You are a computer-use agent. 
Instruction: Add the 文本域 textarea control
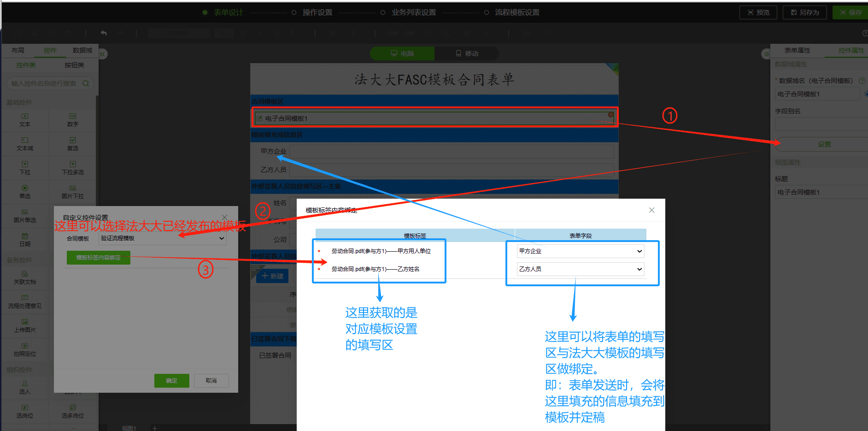[x=25, y=144]
